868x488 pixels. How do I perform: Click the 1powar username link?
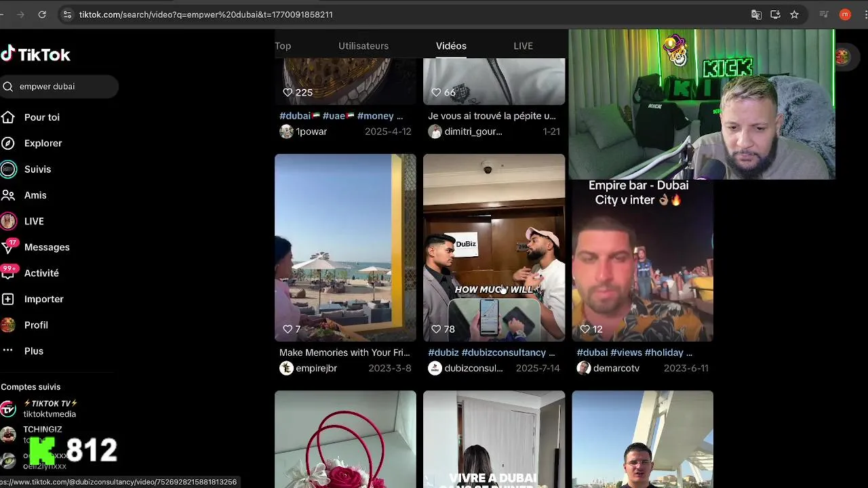pos(311,131)
